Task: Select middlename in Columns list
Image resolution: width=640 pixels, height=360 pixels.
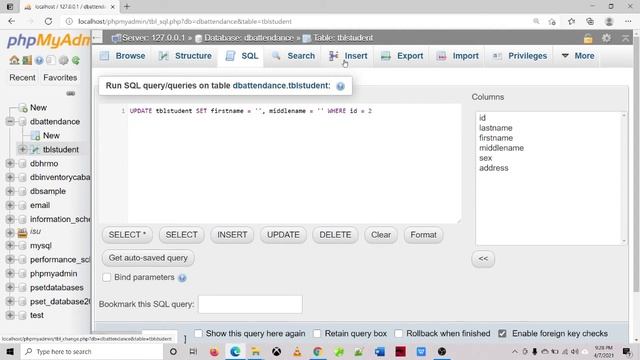Action: (501, 148)
